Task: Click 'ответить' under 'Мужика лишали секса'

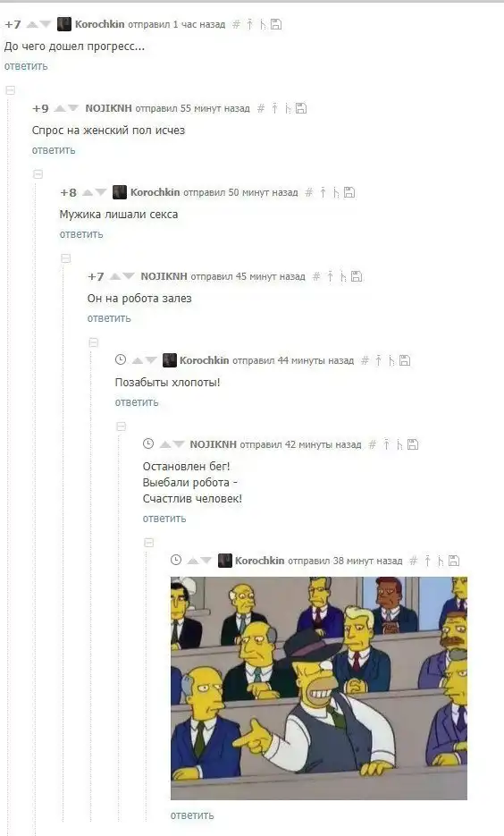Action: click(81, 234)
